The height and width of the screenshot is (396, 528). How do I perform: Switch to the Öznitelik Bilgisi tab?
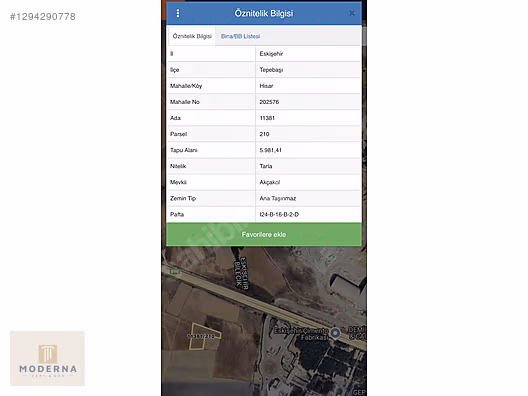[x=192, y=36]
